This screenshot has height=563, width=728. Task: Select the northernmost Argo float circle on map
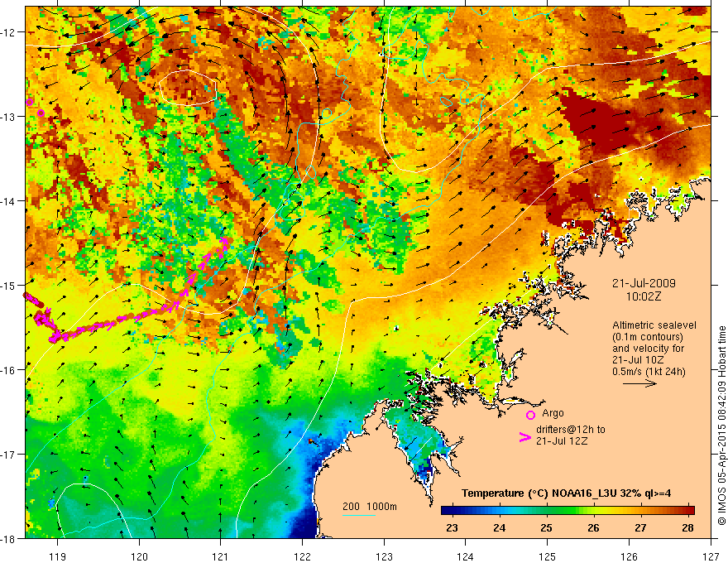[x=30, y=102]
